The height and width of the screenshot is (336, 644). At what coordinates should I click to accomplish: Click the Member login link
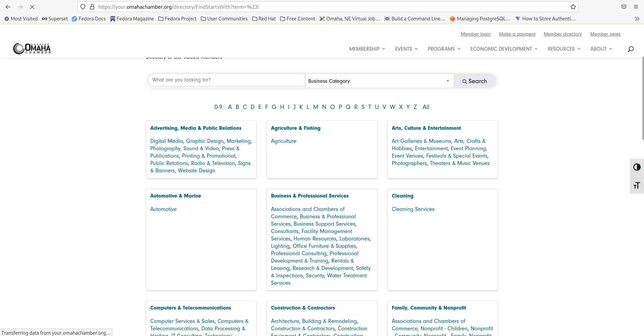pos(475,34)
